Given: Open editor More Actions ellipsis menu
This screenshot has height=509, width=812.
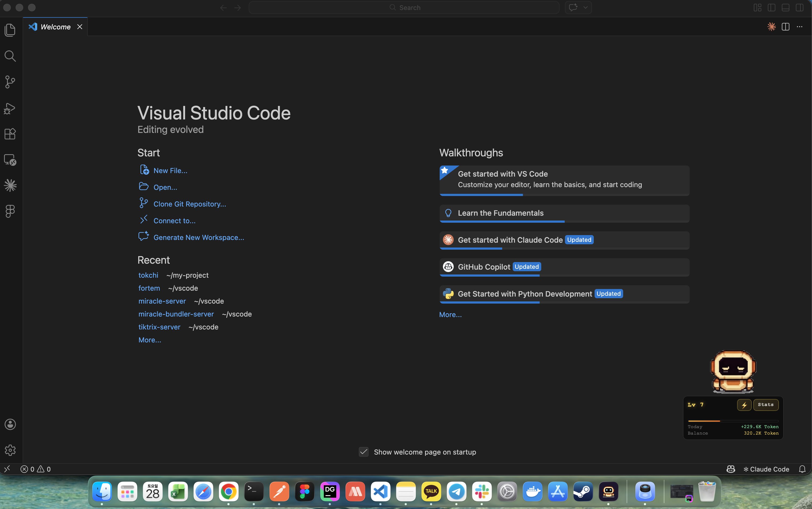Looking at the screenshot, I should (800, 27).
